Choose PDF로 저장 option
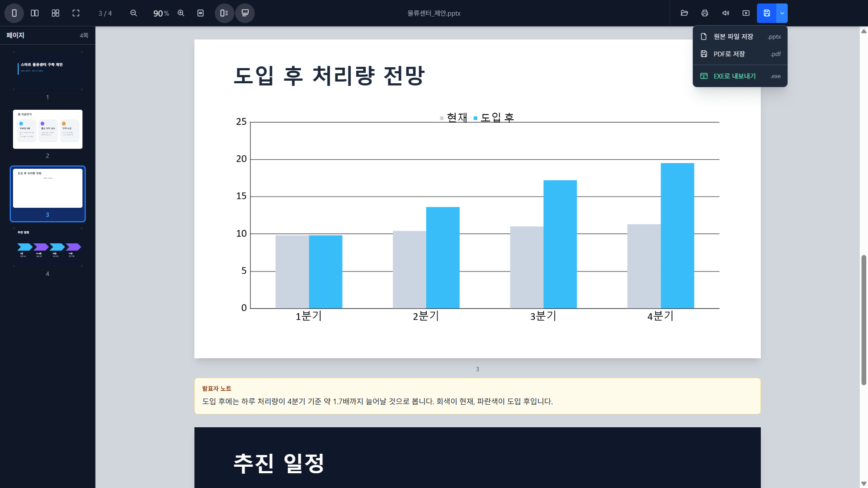The height and width of the screenshot is (488, 868). point(740,54)
